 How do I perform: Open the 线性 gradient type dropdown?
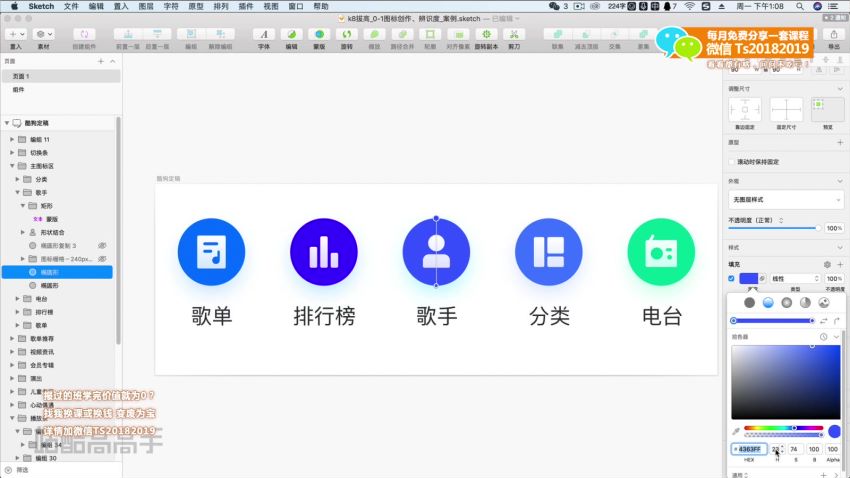pyautogui.click(x=795, y=279)
